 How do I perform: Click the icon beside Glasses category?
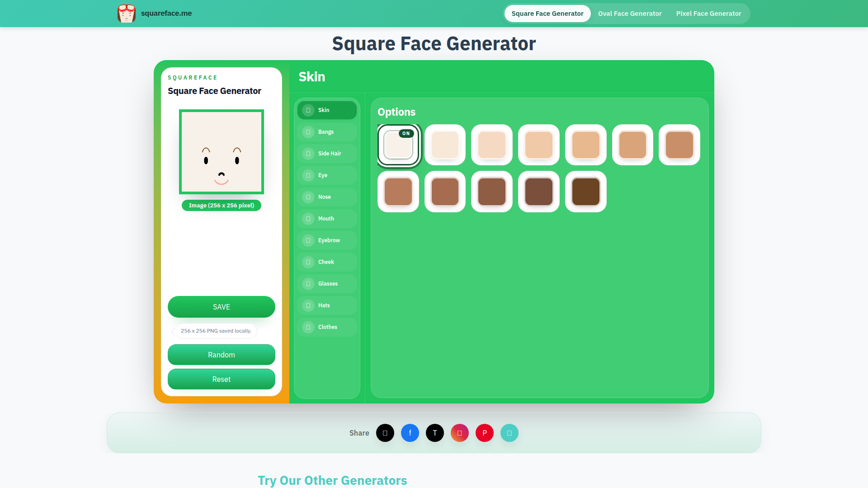[x=308, y=284]
